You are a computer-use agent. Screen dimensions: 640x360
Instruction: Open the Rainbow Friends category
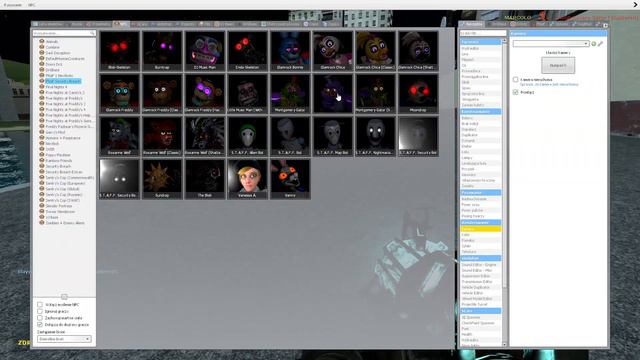(x=59, y=161)
